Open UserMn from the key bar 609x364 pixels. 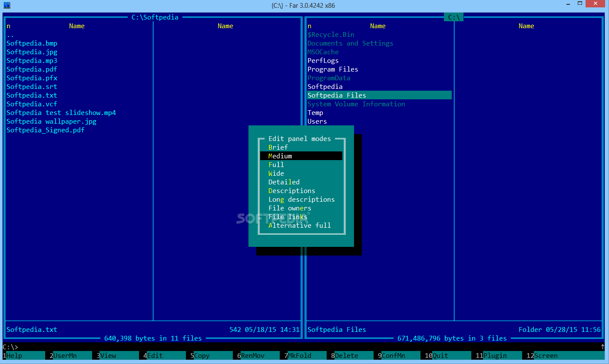[70, 356]
